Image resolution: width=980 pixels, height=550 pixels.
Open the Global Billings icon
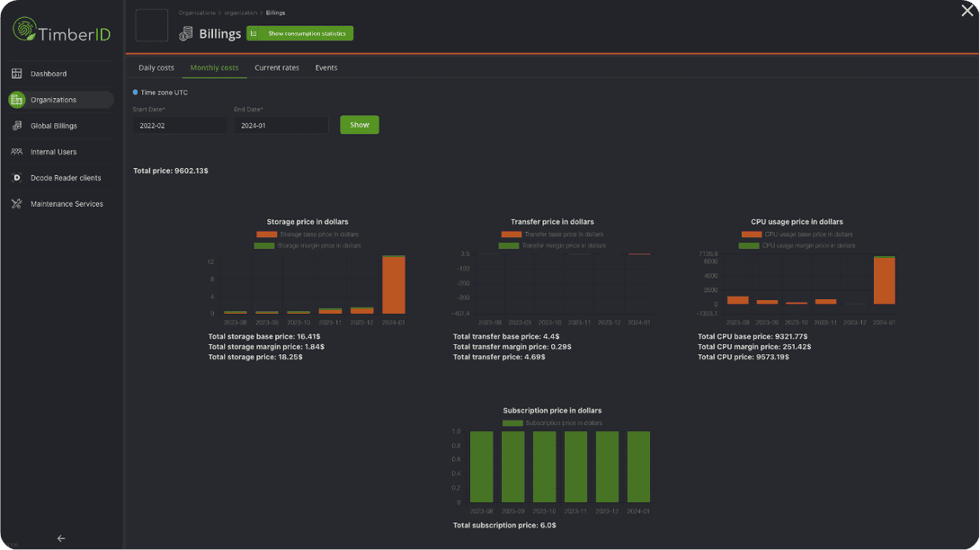(x=17, y=126)
